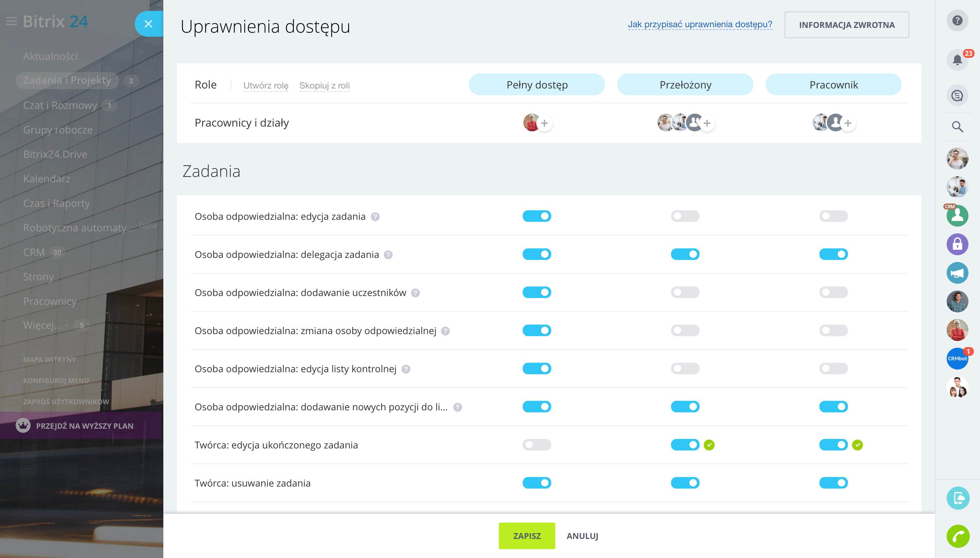Open the CRMbot chat icon
980x558 pixels.
[x=957, y=359]
